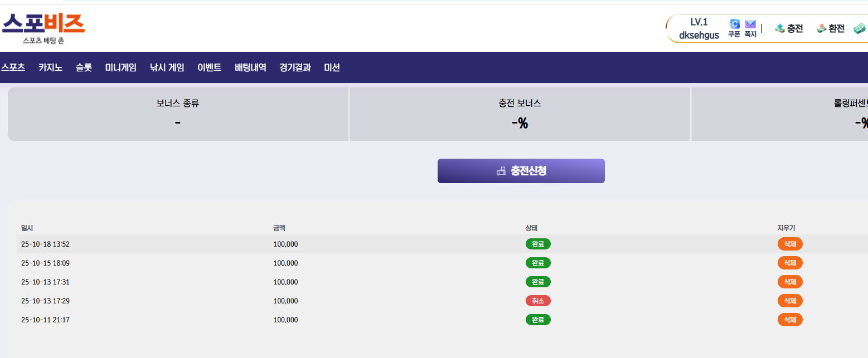This screenshot has width=868, height=358.
Task: Select 슬롯 in the navigation bar
Action: pyautogui.click(x=84, y=67)
